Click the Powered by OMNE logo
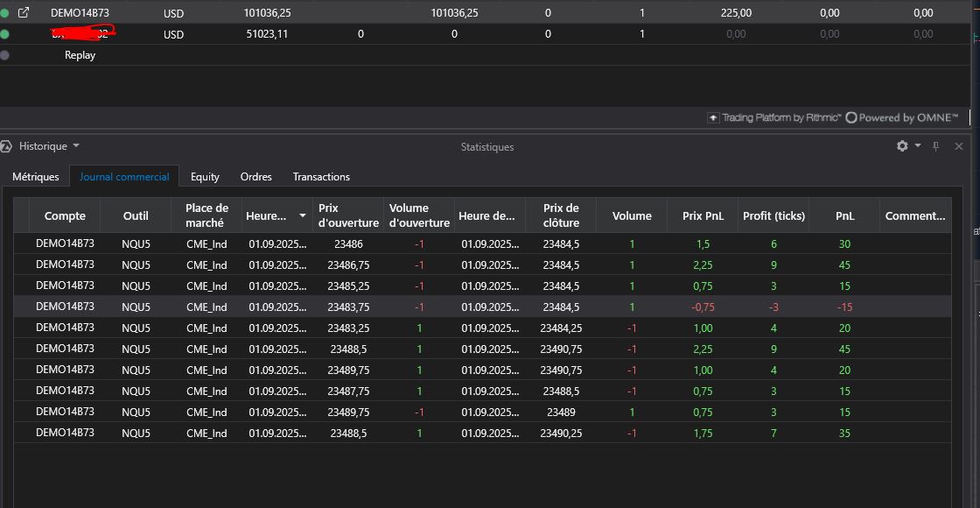The height and width of the screenshot is (508, 980). coord(902,117)
